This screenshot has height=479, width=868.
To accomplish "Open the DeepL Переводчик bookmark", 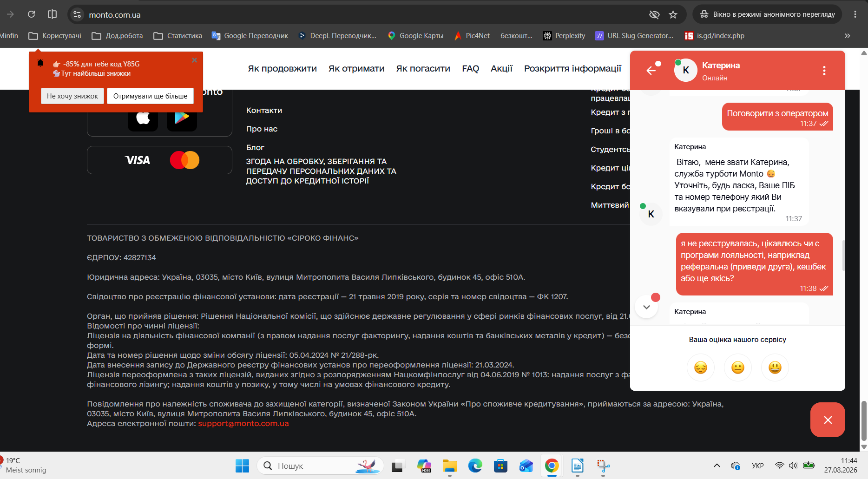I will 337,36.
